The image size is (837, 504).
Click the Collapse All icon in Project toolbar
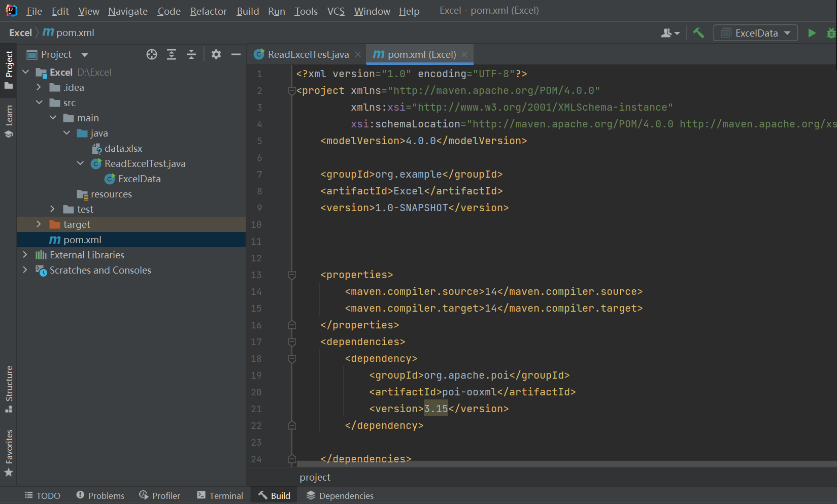pos(191,54)
